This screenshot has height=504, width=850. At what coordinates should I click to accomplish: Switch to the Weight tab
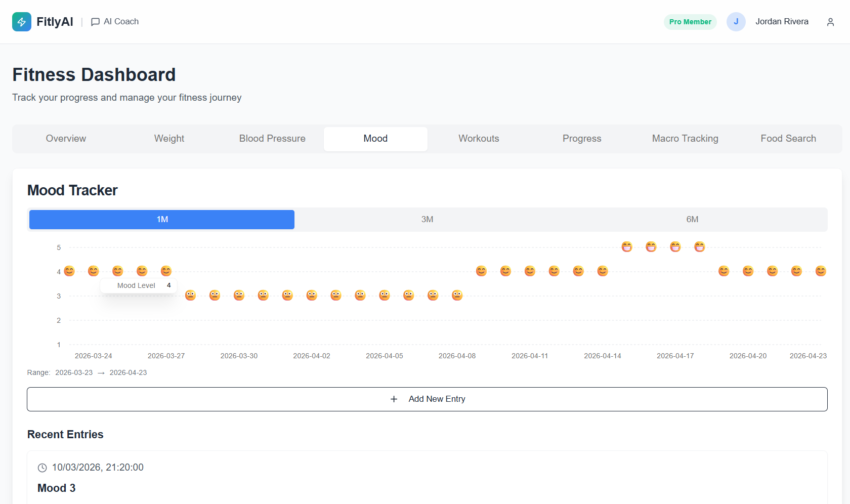pyautogui.click(x=169, y=138)
